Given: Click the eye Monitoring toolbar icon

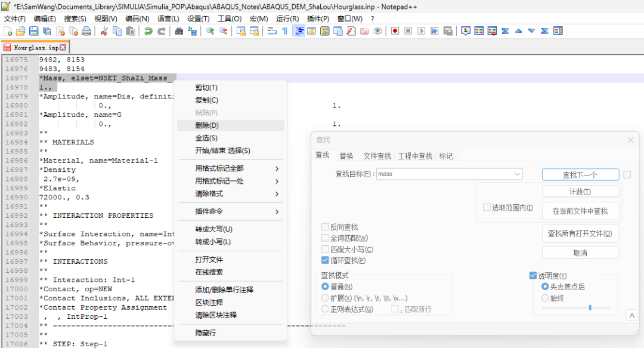Looking at the screenshot, I should pos(377,31).
